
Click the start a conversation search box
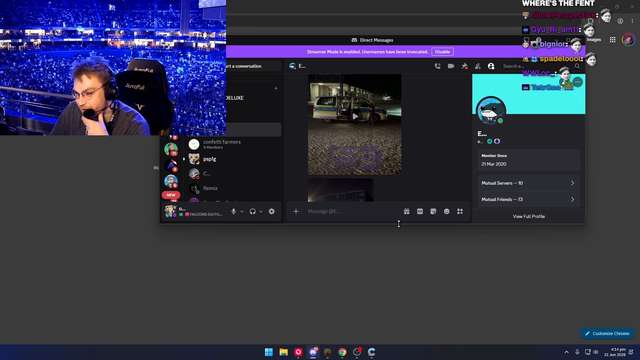(253, 66)
